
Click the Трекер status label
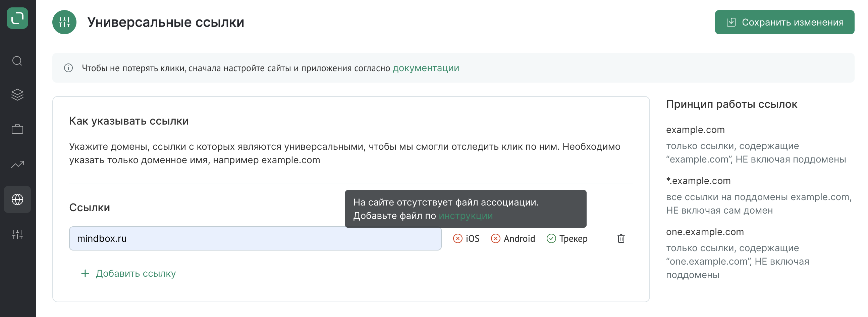pyautogui.click(x=573, y=239)
